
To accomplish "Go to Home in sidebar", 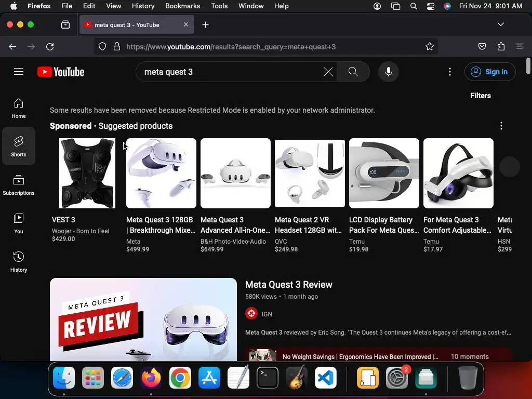I will tap(19, 108).
